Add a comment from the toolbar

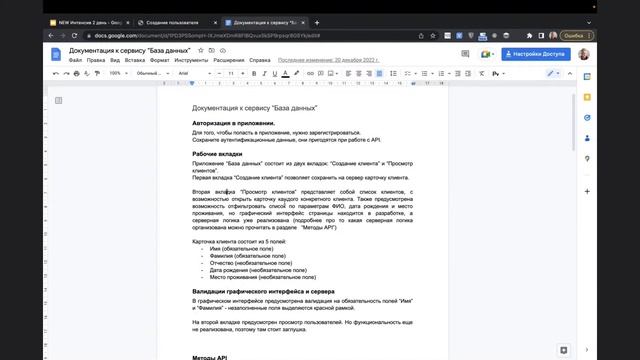point(320,73)
